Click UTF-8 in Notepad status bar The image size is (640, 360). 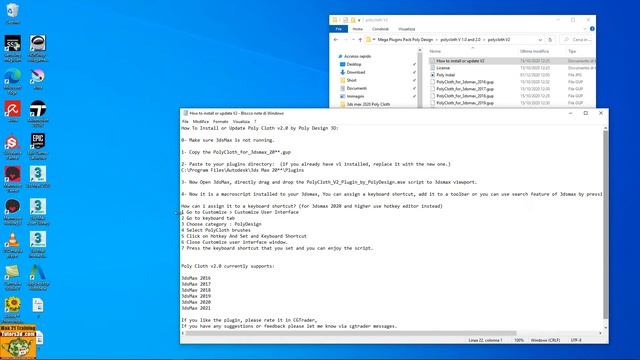pos(576,340)
